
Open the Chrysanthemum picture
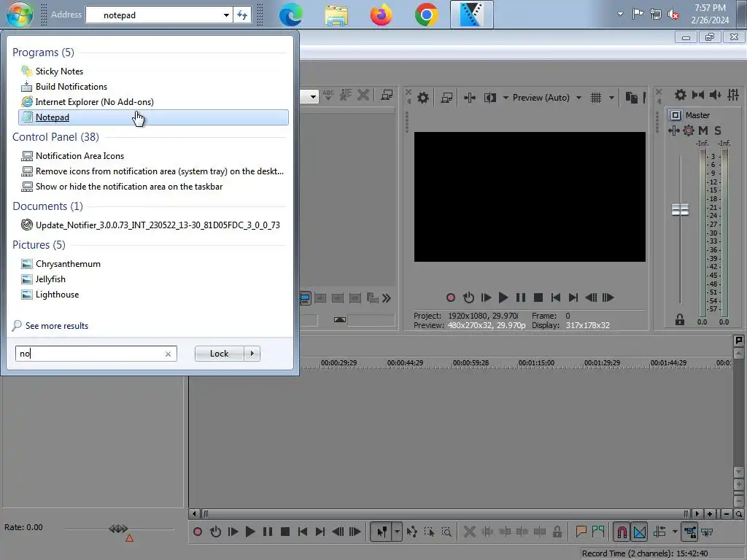pyautogui.click(x=68, y=264)
